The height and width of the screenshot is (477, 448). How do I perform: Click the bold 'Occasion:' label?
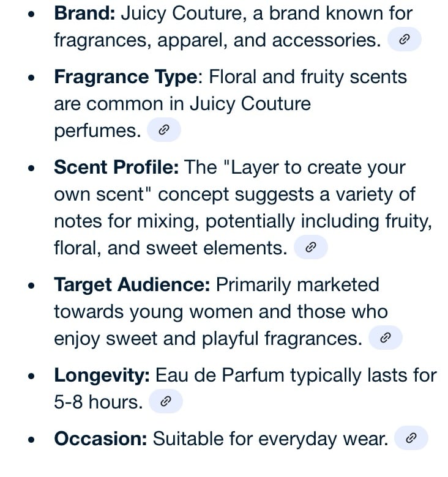[100, 438]
